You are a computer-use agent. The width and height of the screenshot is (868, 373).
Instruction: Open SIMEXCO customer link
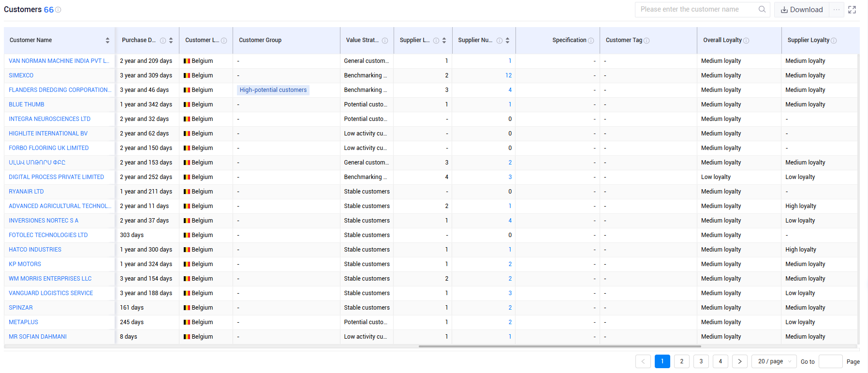click(21, 75)
